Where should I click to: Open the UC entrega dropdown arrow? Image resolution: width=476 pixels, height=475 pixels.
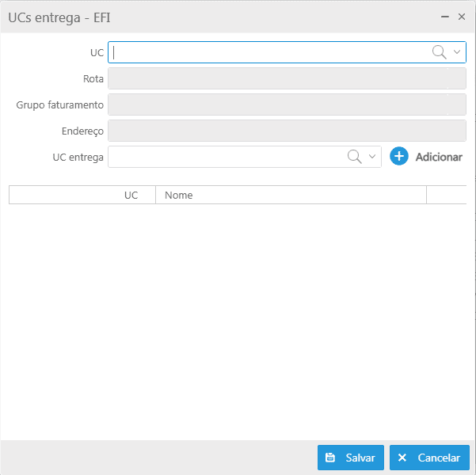coord(373,157)
